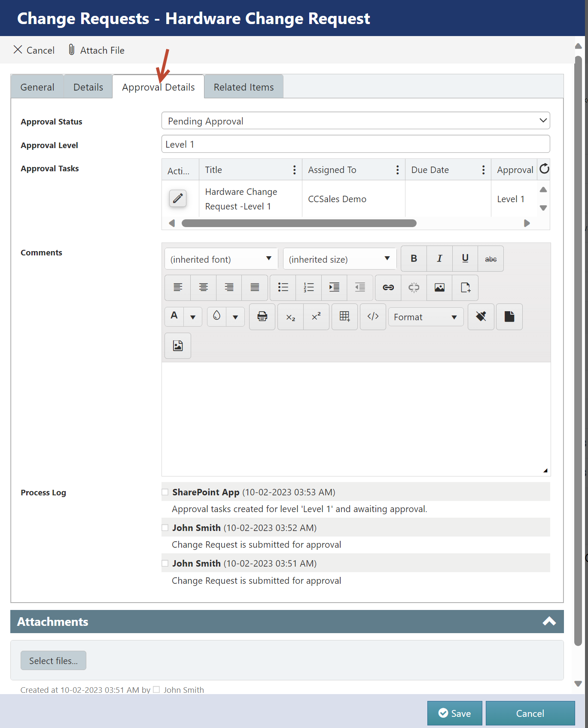Image resolution: width=588 pixels, height=728 pixels.
Task: Click Select files button in Attachments
Action: click(x=53, y=661)
